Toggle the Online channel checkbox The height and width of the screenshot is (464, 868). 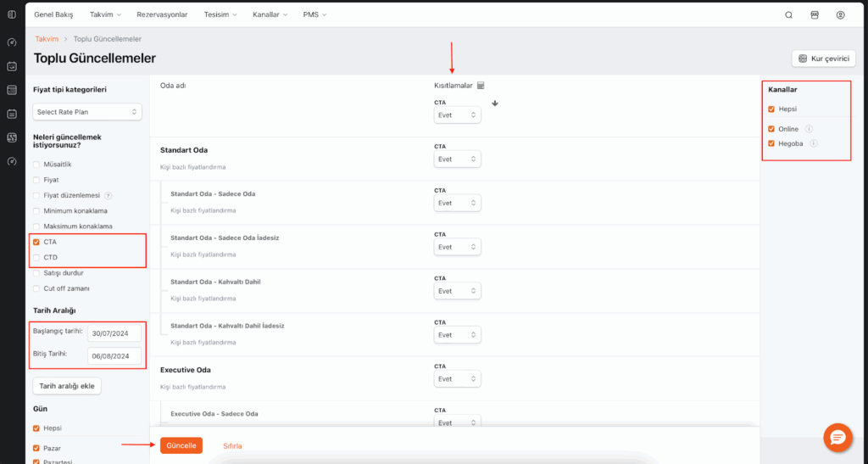click(x=771, y=129)
